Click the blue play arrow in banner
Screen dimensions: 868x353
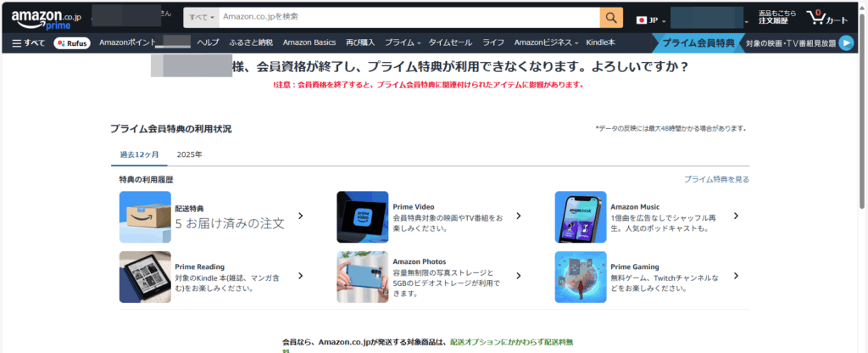pyautogui.click(x=845, y=43)
